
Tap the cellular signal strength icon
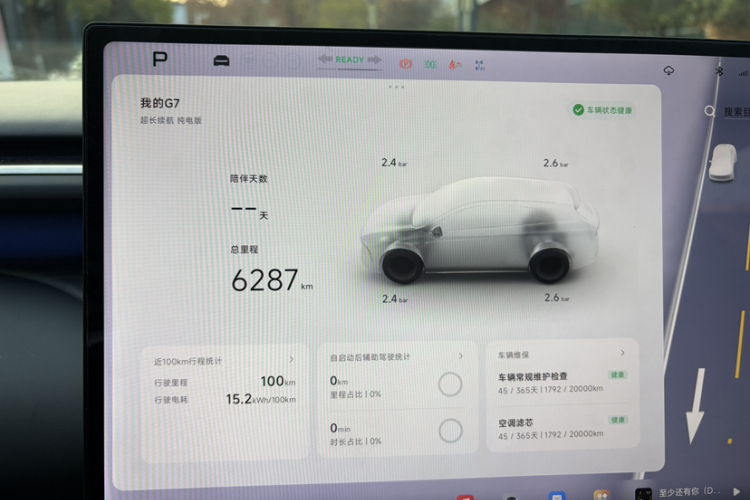[744, 73]
